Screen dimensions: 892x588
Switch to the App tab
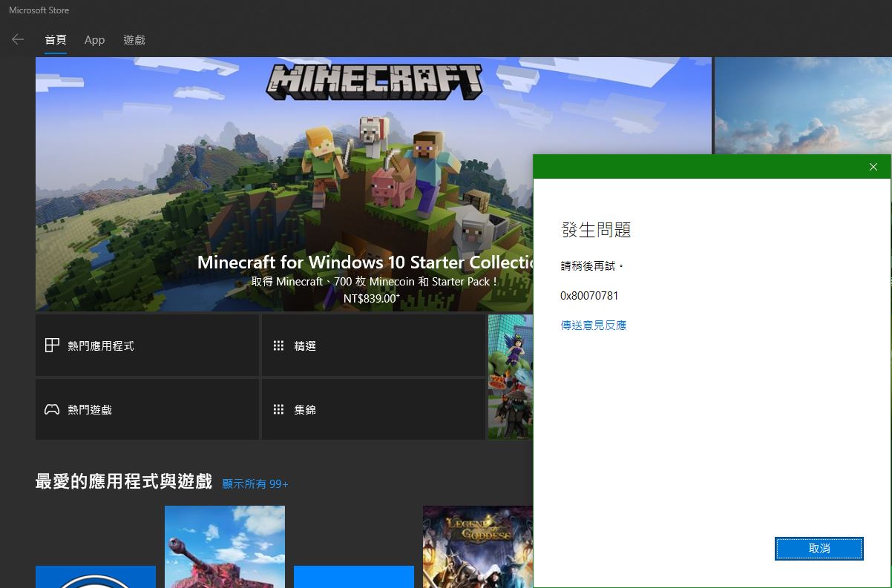(x=94, y=40)
